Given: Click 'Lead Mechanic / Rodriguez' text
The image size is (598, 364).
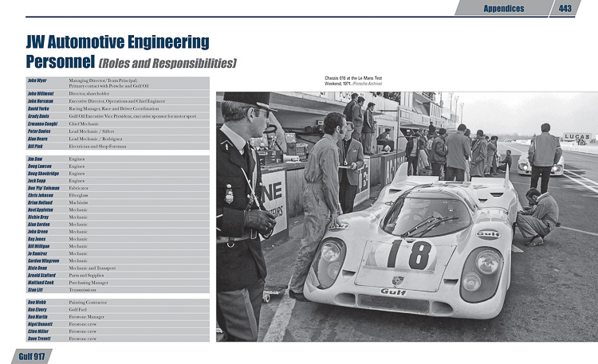Looking at the screenshot, I should click(96, 139).
